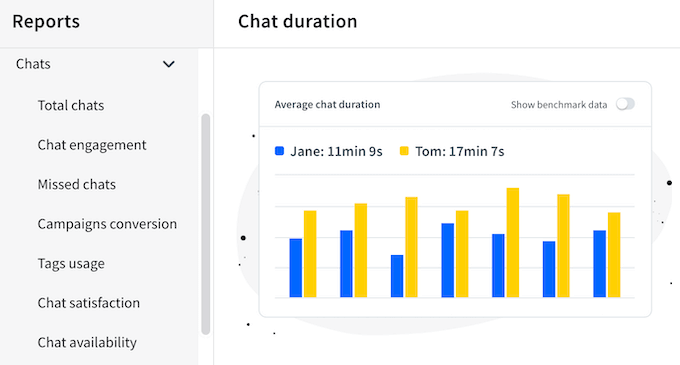Click the Average chat duration title
This screenshot has width=680, height=365.
327,104
